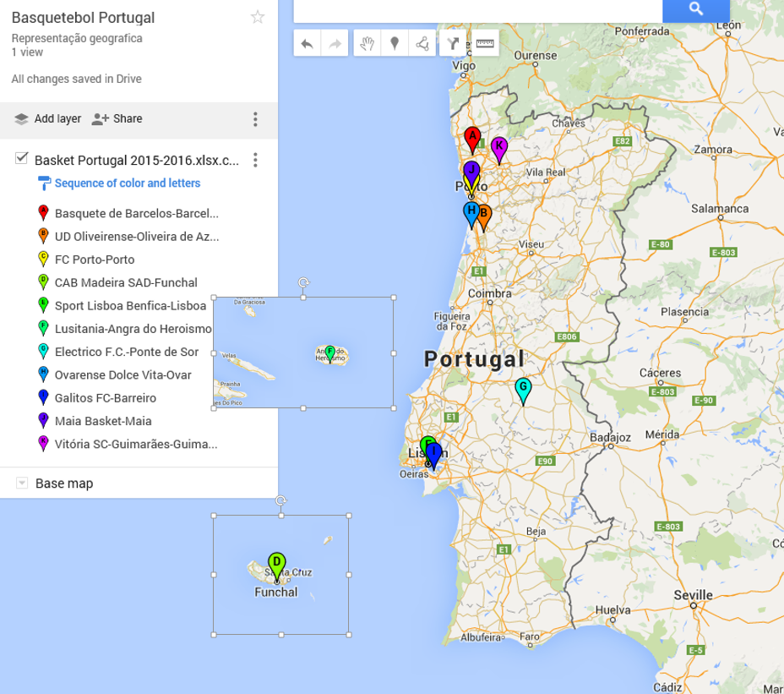The height and width of the screenshot is (694, 784).
Task: Click orange marker B on the map
Action: [x=486, y=214]
